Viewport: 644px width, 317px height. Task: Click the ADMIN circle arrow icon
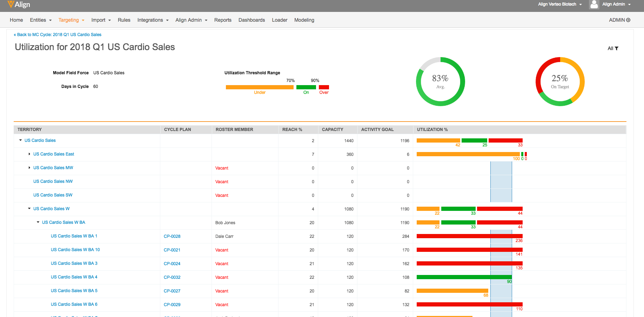(628, 20)
